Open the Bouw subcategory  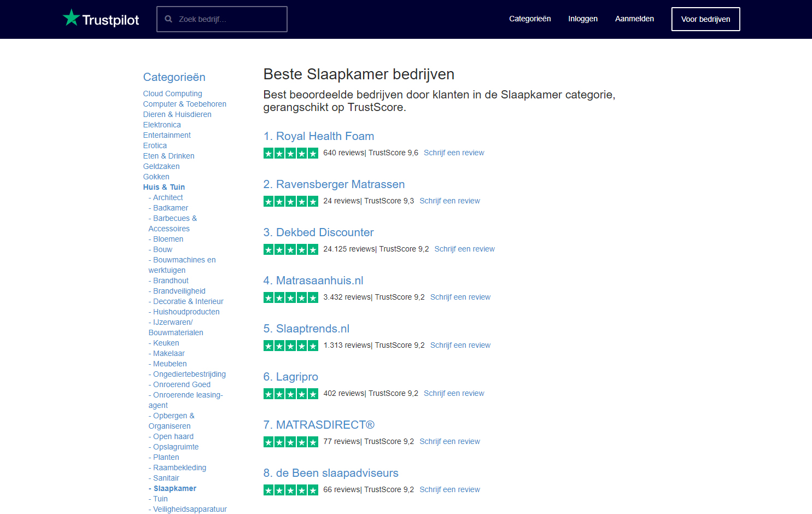pyautogui.click(x=160, y=249)
